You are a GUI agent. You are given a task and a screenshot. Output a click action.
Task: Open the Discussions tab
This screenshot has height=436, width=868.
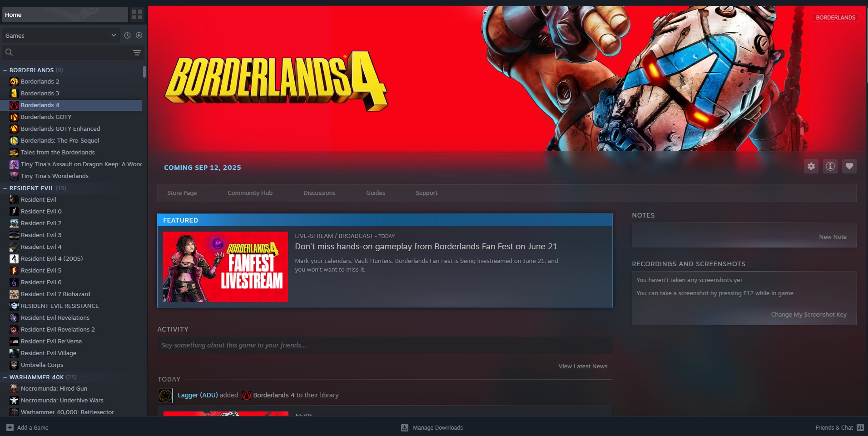[x=319, y=193]
